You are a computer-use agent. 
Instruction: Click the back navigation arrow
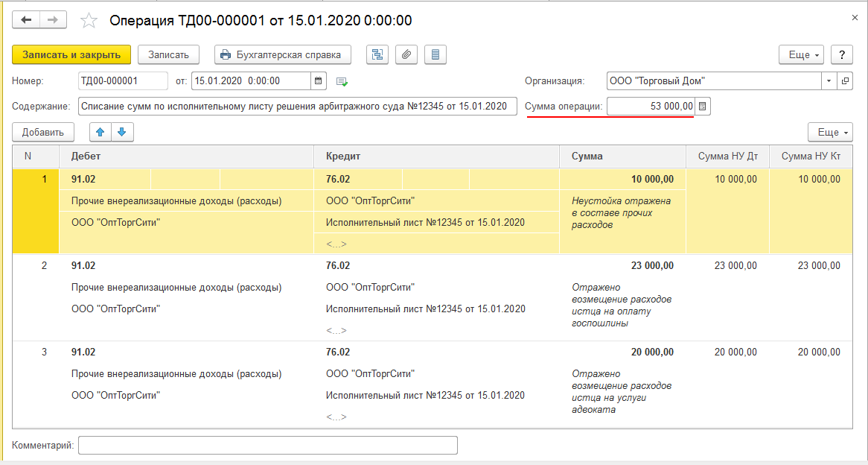point(26,20)
